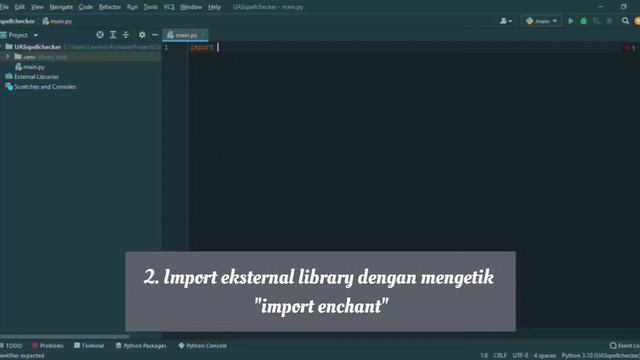
Task: Open the Event Log
Action: (625, 346)
